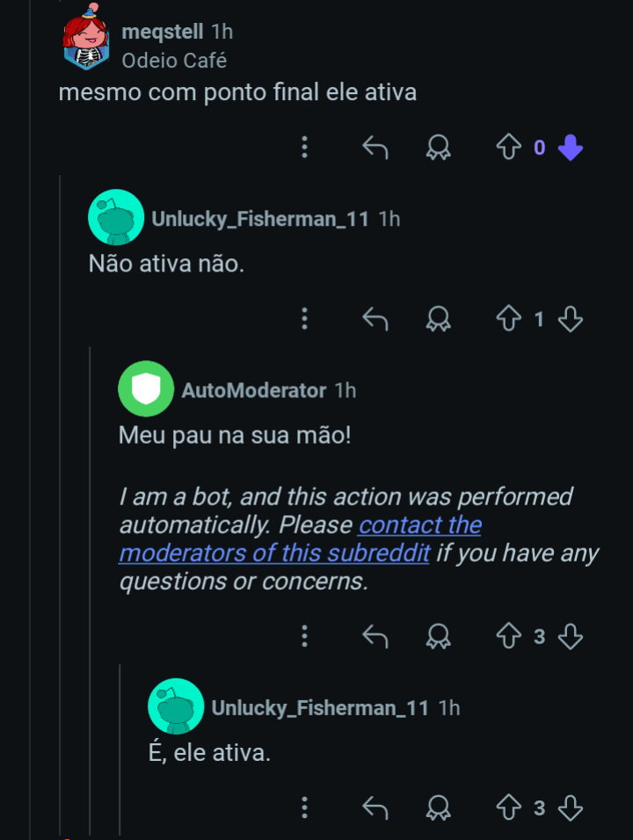
Task: Give award to meqstell's comment
Action: pyautogui.click(x=438, y=148)
